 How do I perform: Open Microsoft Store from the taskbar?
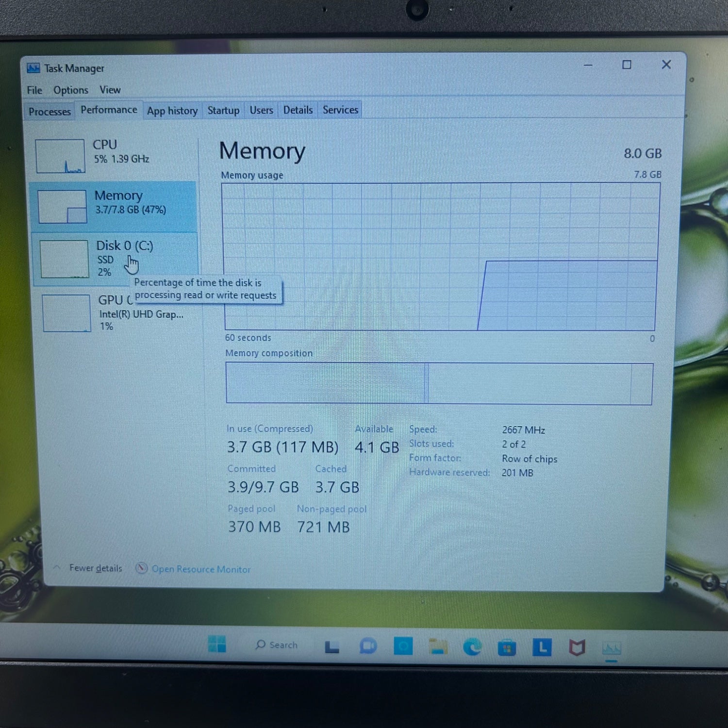507,648
